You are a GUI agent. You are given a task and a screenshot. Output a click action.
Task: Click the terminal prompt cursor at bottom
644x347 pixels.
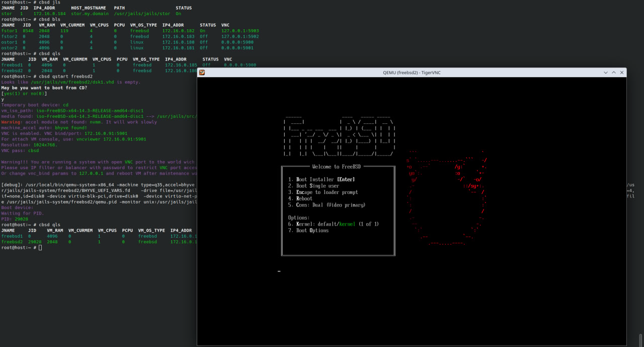(x=40, y=248)
